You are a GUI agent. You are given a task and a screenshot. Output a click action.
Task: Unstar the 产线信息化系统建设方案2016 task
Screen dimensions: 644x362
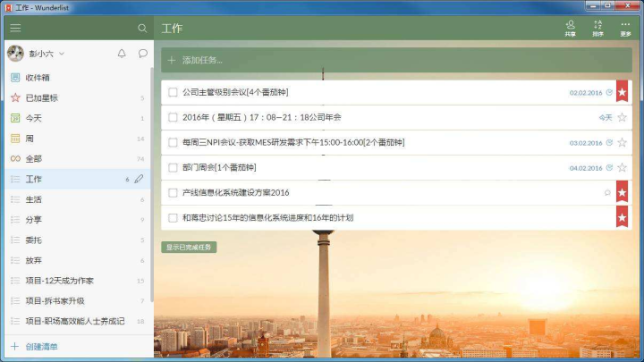tap(622, 192)
